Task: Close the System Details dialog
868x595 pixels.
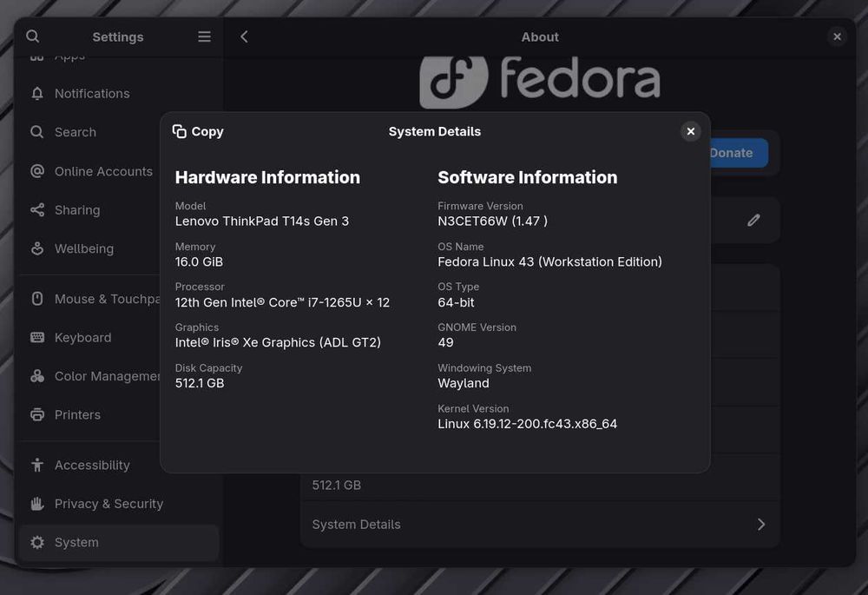Action: tap(690, 131)
